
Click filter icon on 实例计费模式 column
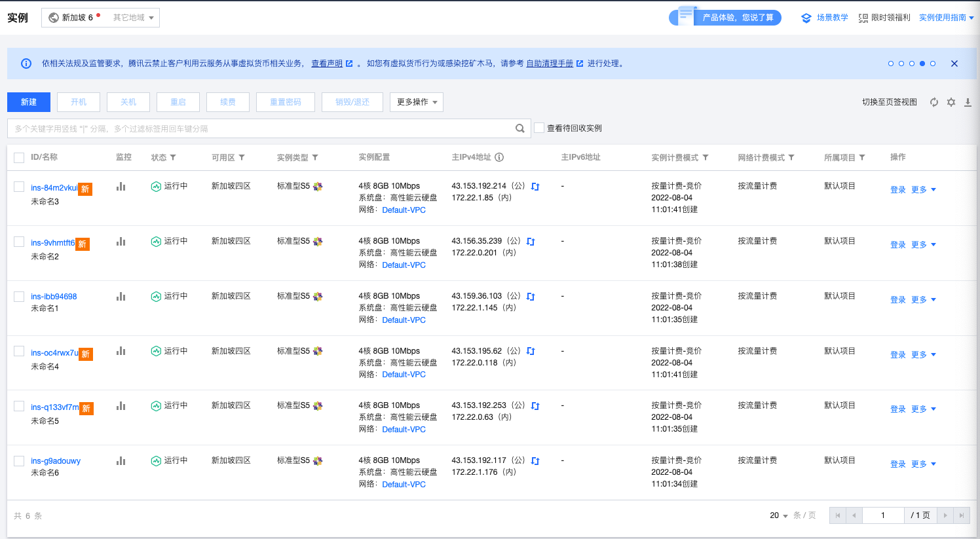tap(706, 157)
